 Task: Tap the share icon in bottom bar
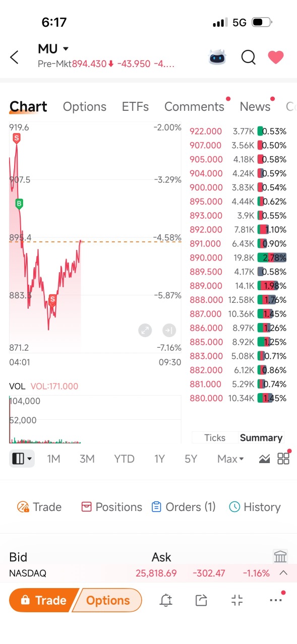tap(201, 600)
